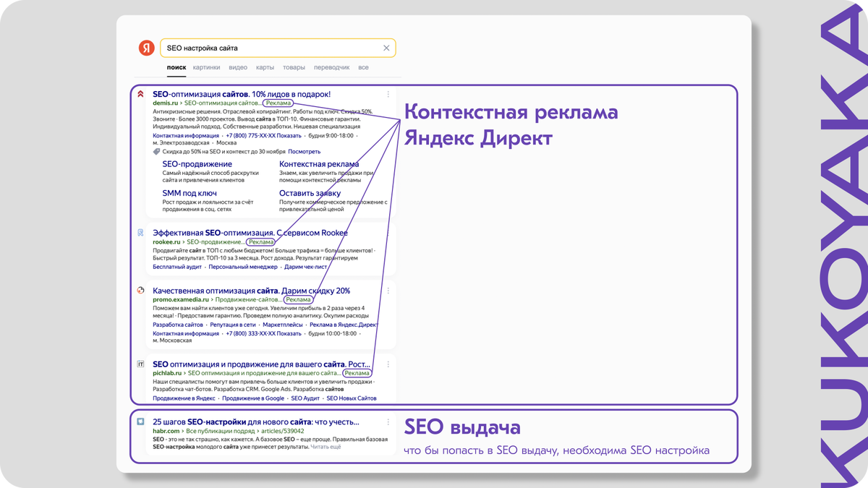Open the options menu for demis.ru result

tap(388, 95)
